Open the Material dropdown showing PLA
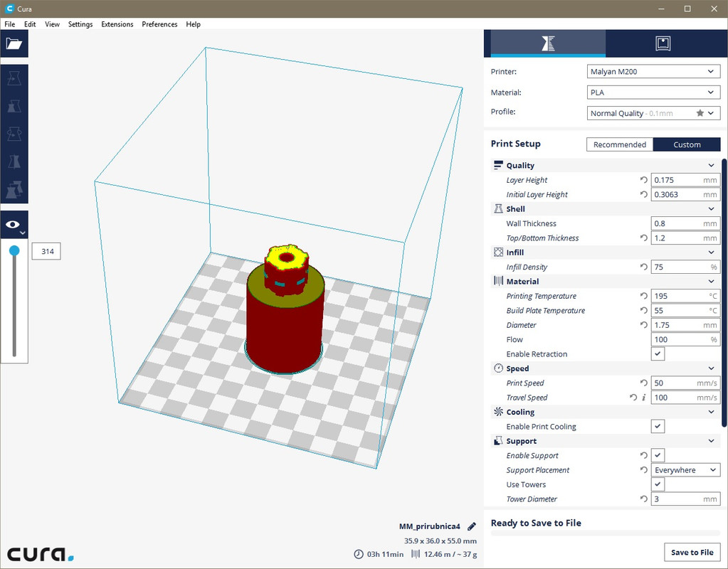This screenshot has width=728, height=569. 653,92
